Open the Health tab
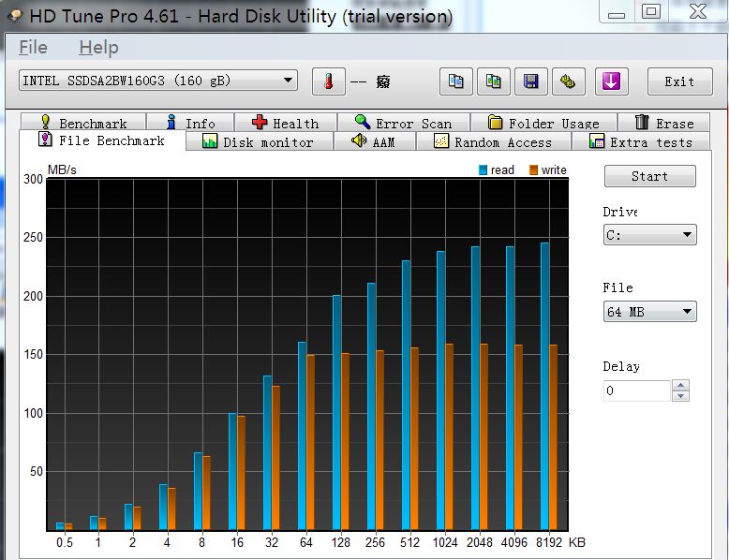The height and width of the screenshot is (560, 729). tap(286, 123)
